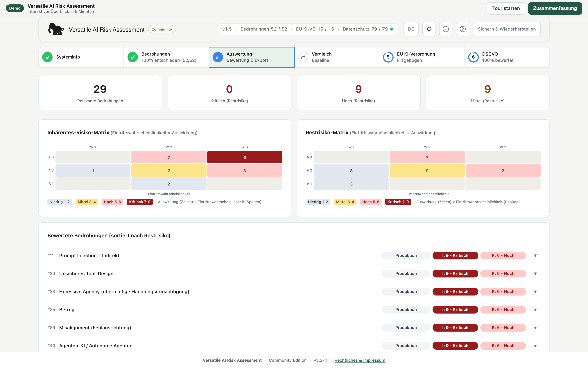Open the info circle icon
588x368 pixels.
446,29
